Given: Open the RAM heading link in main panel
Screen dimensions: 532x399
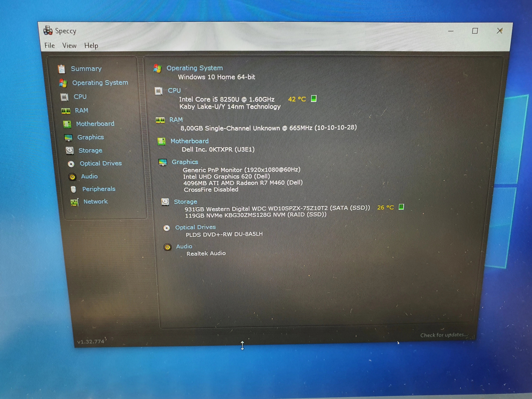Looking at the screenshot, I should 176,120.
